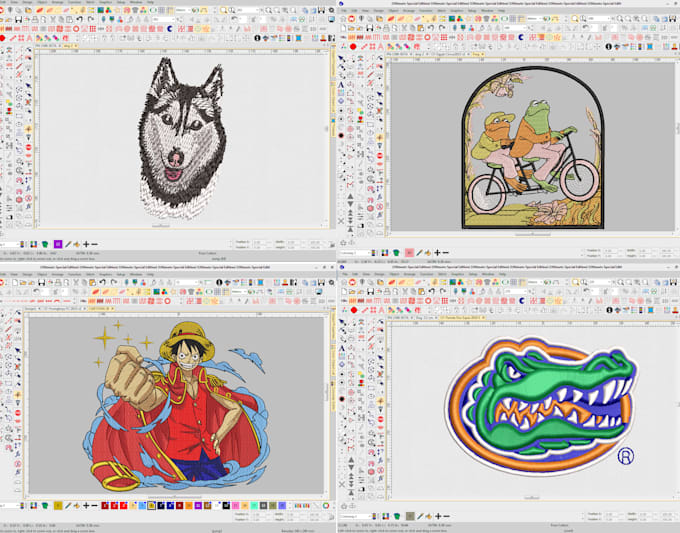Click Redo icon in gator window toolbar
The image size is (680, 533).
point(442,291)
